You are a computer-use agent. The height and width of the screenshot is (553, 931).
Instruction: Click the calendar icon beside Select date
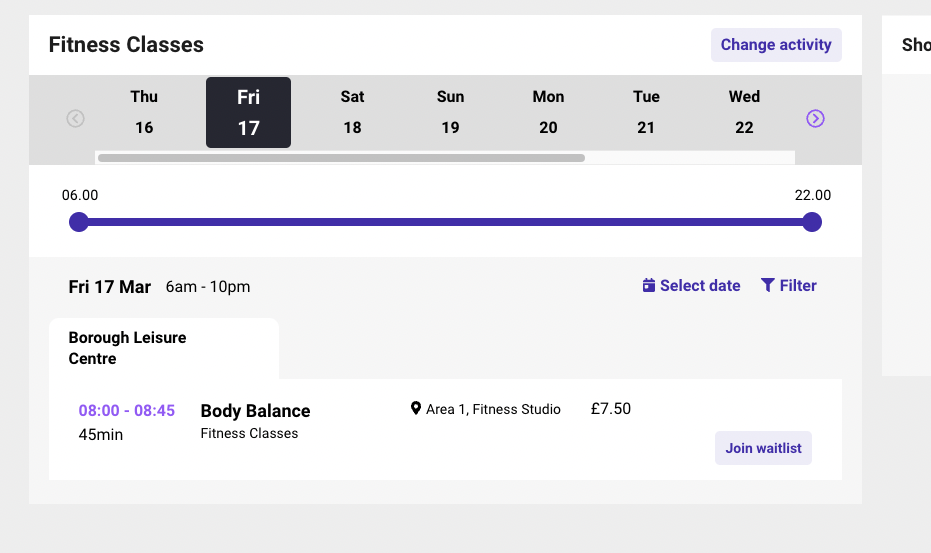[649, 286]
